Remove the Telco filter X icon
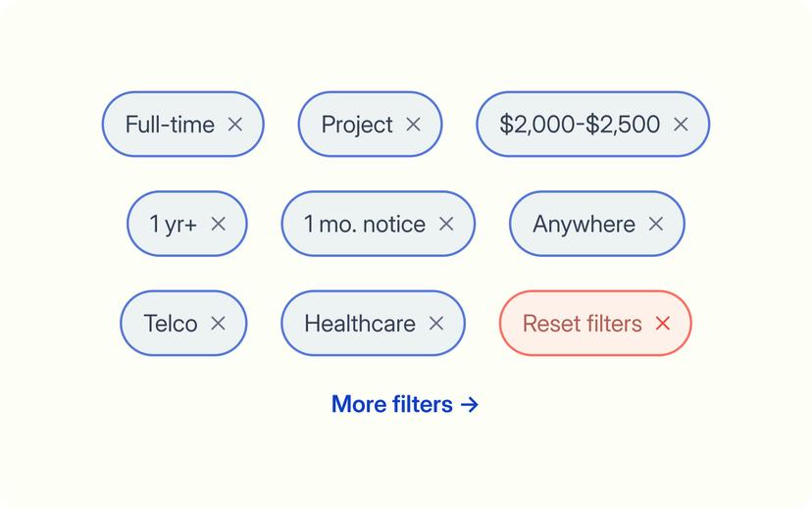This screenshot has height=509, width=812. click(x=218, y=323)
